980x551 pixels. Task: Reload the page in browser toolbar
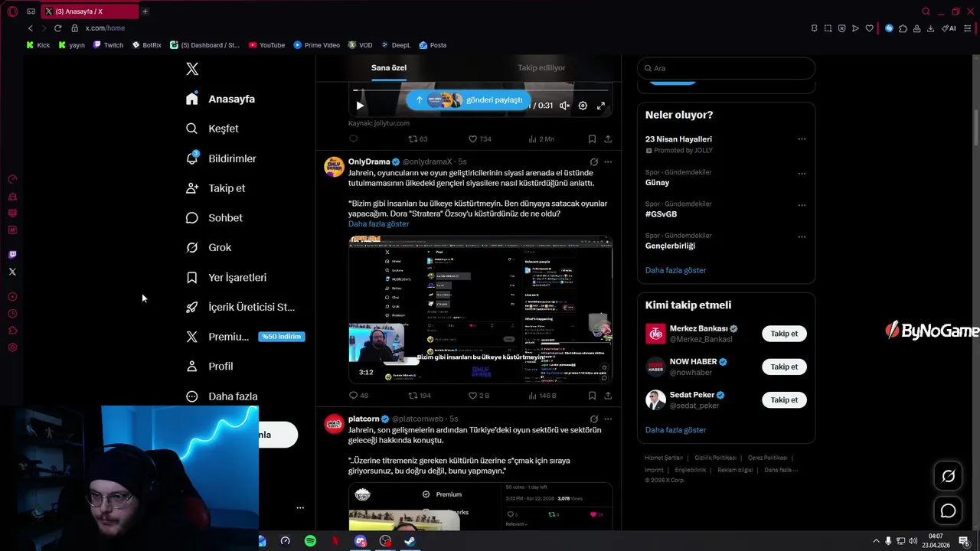pos(57,28)
